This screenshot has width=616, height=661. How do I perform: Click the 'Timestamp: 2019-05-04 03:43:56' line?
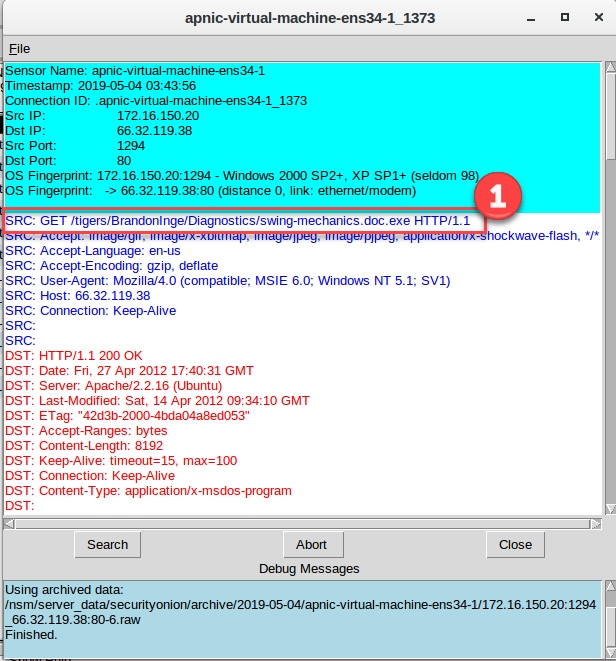[x=100, y=86]
